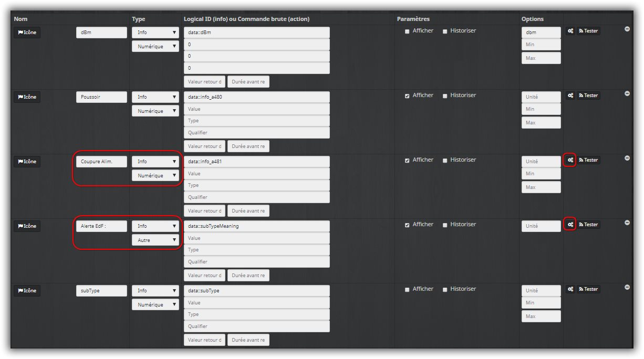Test the subType command
Viewport: 644px width, 359px height.
click(588, 289)
